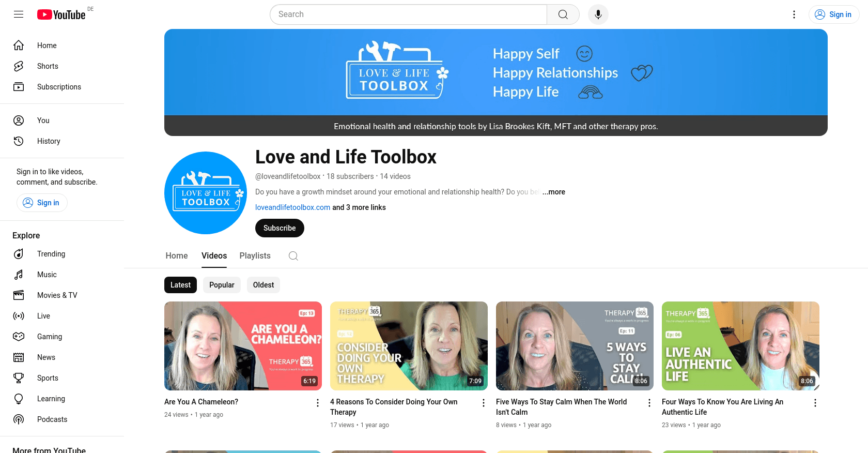Open the hamburger guide menu
Image resolution: width=868 pixels, height=453 pixels.
point(19,14)
